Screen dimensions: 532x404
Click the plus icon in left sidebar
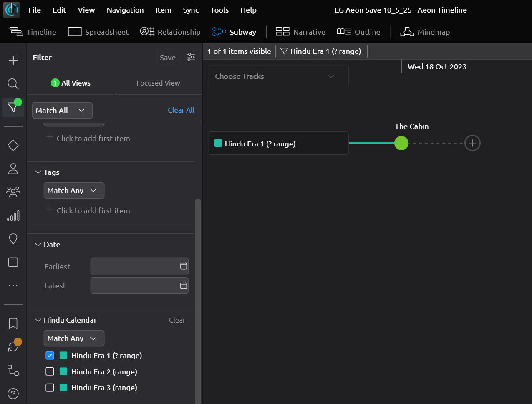tap(13, 61)
